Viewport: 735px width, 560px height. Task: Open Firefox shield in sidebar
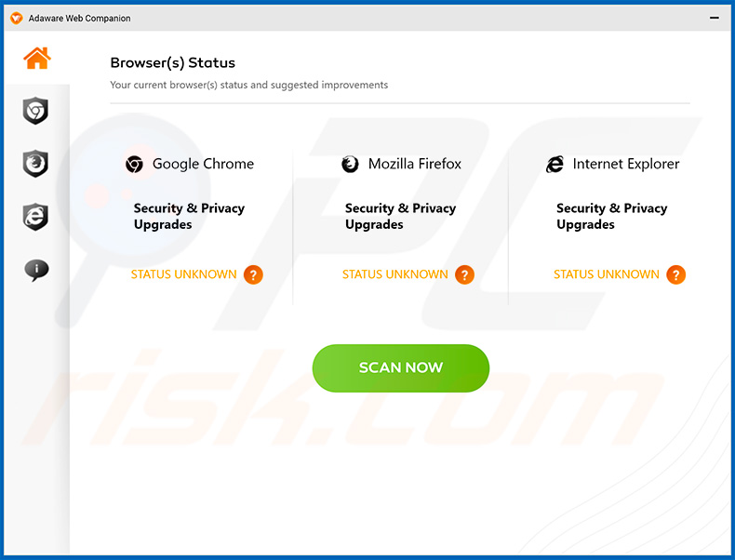[35, 164]
